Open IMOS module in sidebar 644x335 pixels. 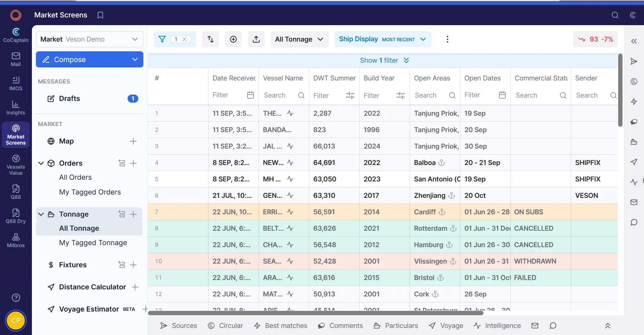tap(16, 83)
